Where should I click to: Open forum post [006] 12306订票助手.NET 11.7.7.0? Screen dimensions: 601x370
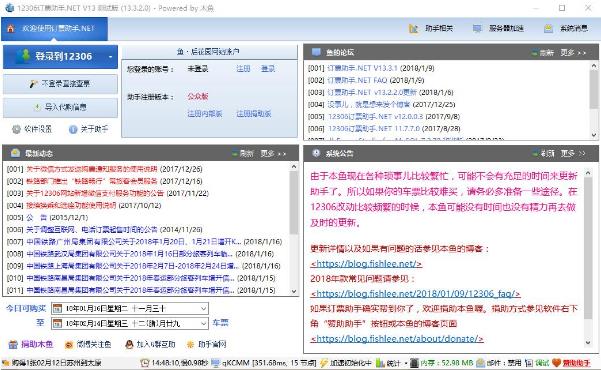[x=374, y=128]
